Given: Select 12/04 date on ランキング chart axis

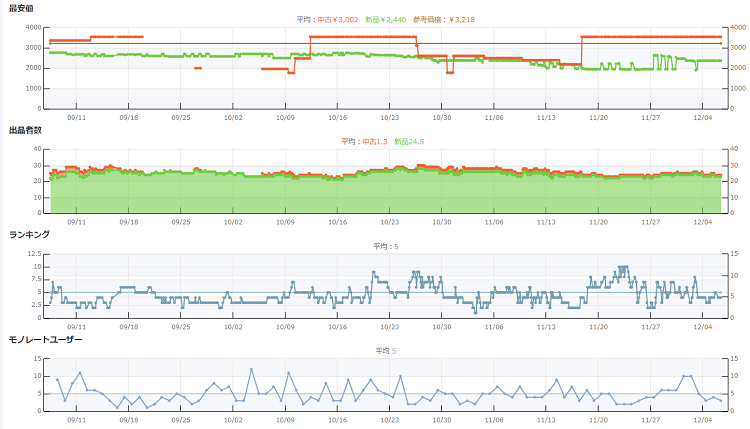Looking at the screenshot, I should 702,327.
